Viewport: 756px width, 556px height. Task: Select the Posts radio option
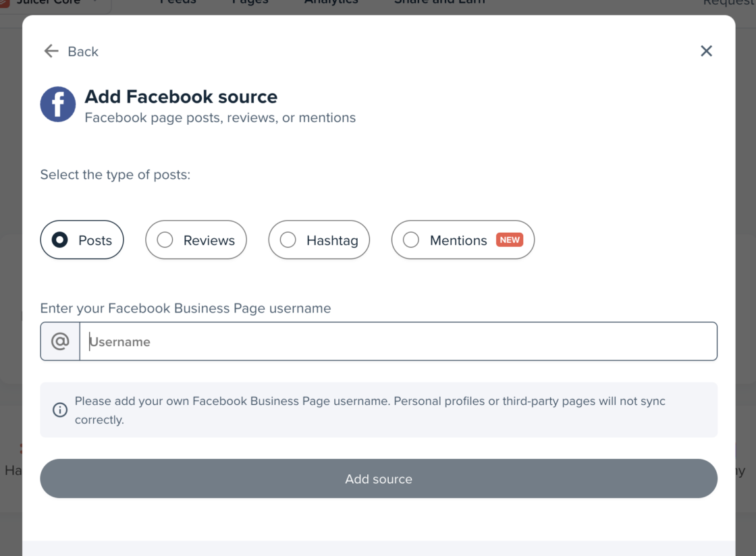[x=82, y=240]
